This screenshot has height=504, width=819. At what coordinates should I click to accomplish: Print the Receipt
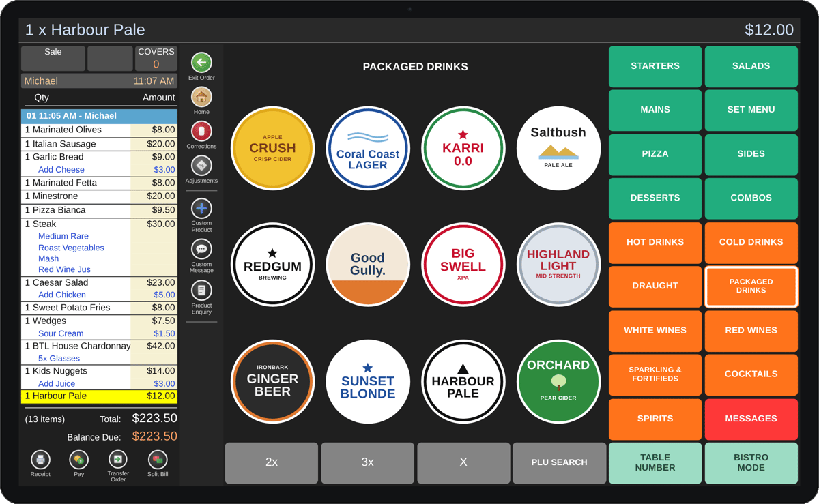point(40,460)
